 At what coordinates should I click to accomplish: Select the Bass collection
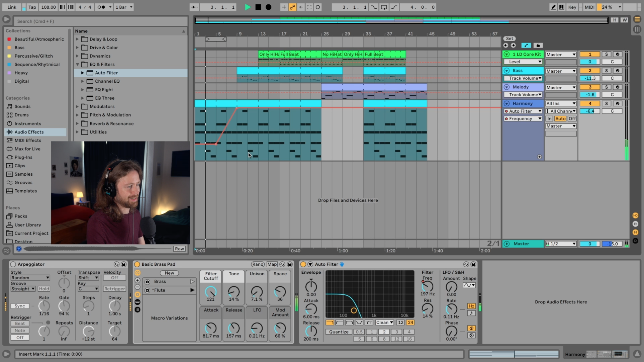click(x=19, y=47)
